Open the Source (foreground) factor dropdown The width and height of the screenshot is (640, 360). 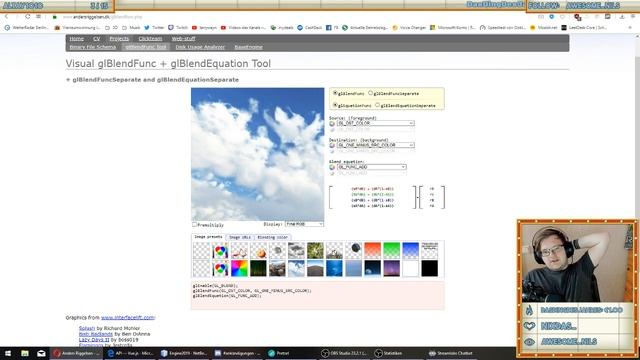click(x=376, y=123)
